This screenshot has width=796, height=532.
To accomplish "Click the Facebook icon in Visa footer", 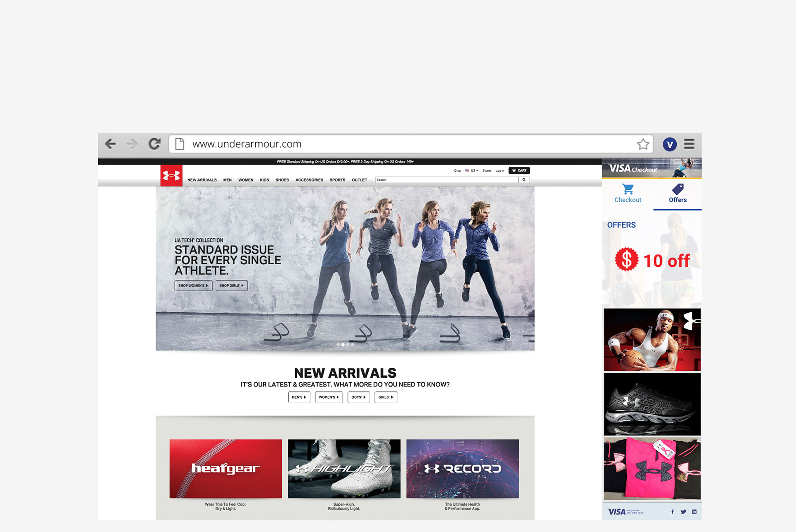I will [x=672, y=512].
